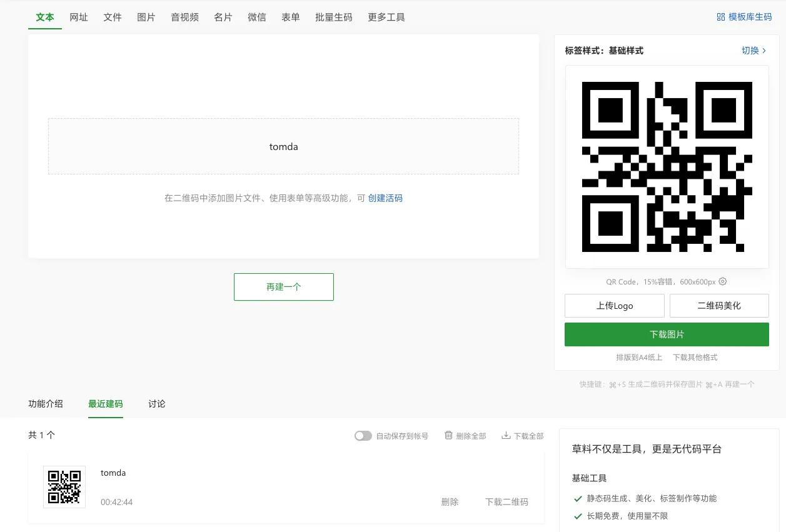
Task: Select the 最近建码 tab
Action: 106,404
